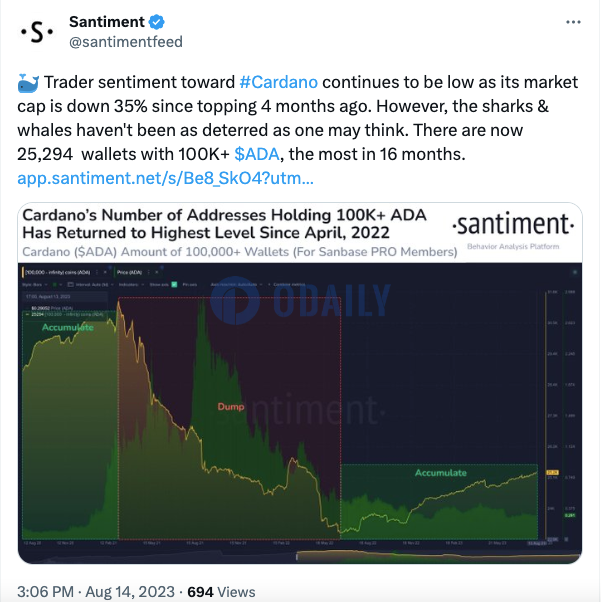Click Santiment's profile avatar
Screen dimensions: 601x602
pyautogui.click(x=37, y=32)
